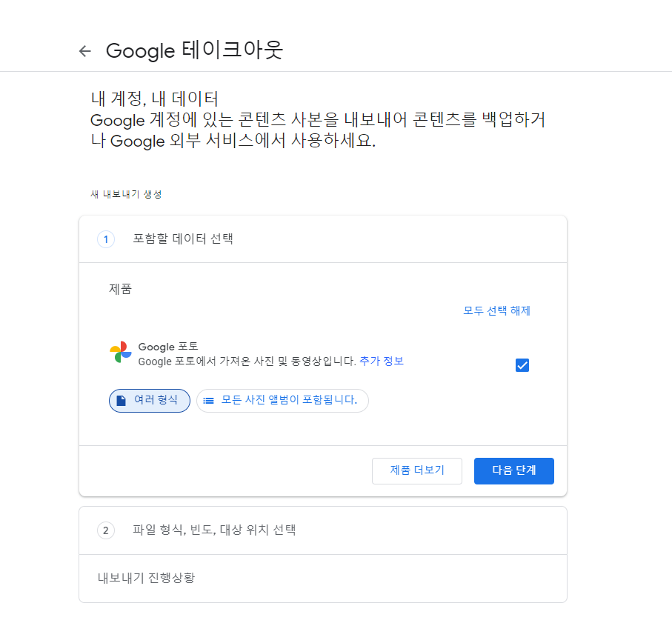Click 모두 선택 해제 link

[x=496, y=310]
